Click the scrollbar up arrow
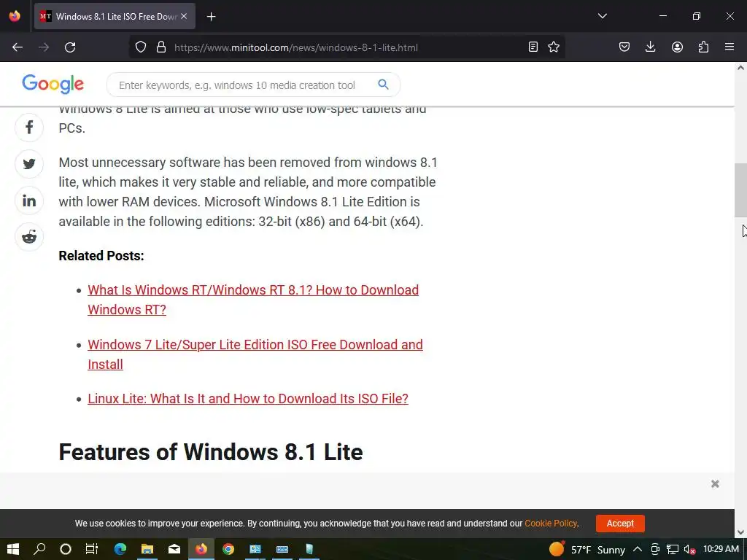The height and width of the screenshot is (560, 747). coord(740,68)
